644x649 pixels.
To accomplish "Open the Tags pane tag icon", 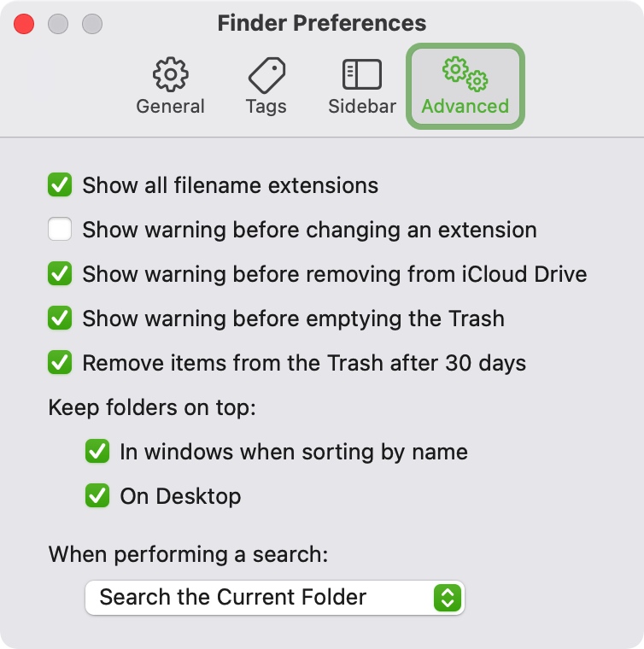I will tap(266, 75).
